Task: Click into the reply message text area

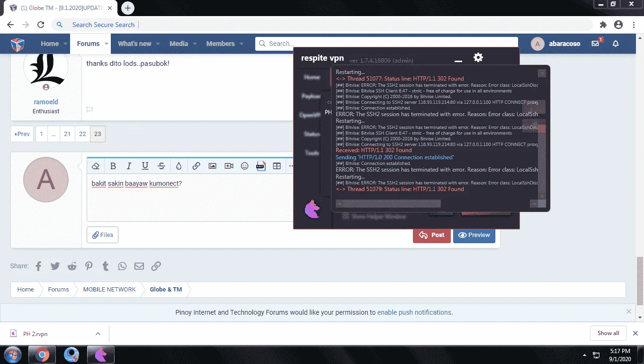Action: click(x=190, y=197)
